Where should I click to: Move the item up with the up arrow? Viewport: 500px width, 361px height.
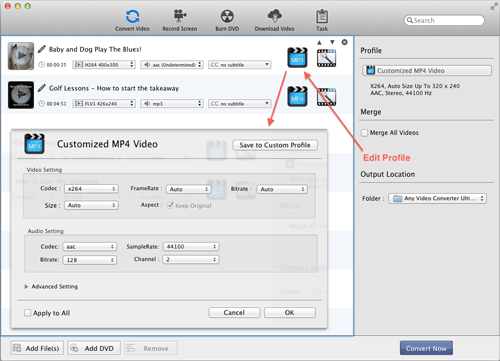click(319, 42)
